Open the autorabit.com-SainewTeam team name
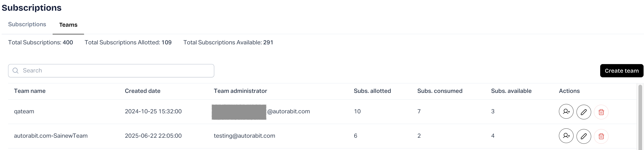The image size is (644, 150). [51, 136]
